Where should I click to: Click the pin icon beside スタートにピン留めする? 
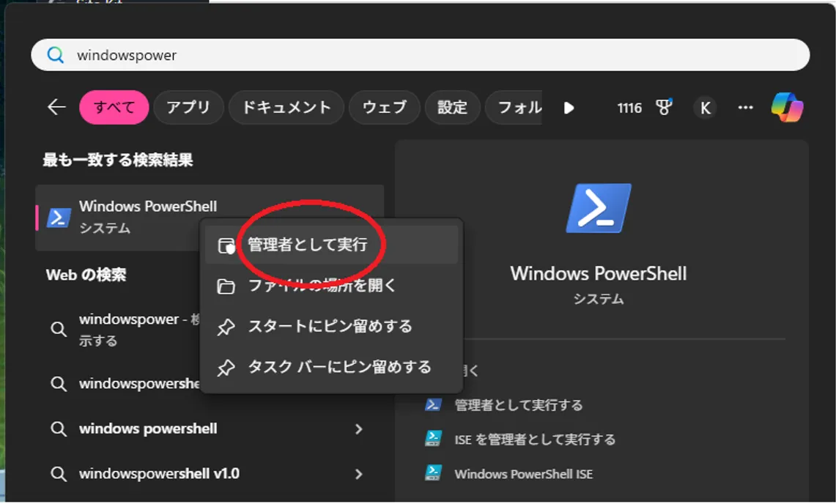pyautogui.click(x=226, y=327)
